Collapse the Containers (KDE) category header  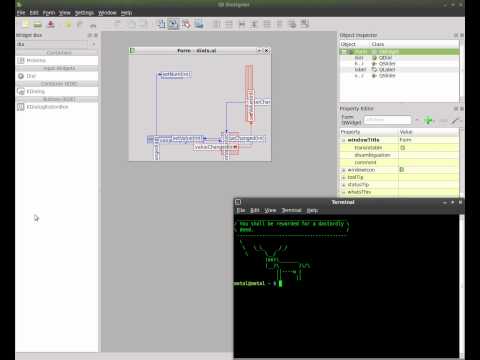coord(57,84)
